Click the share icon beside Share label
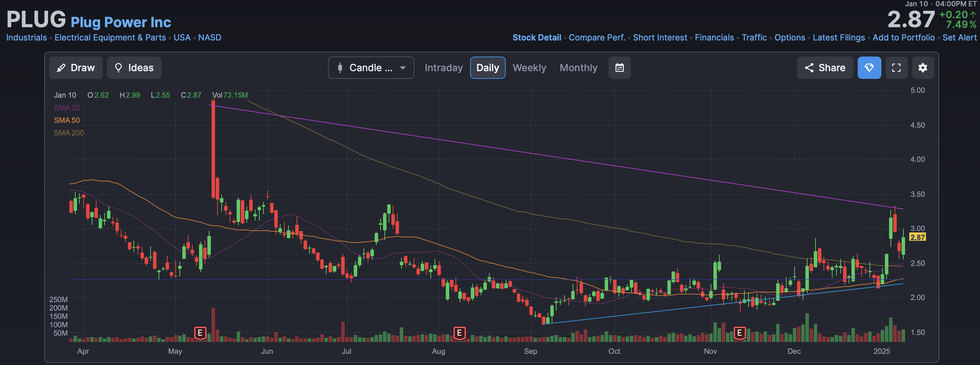980x365 pixels. pos(809,68)
